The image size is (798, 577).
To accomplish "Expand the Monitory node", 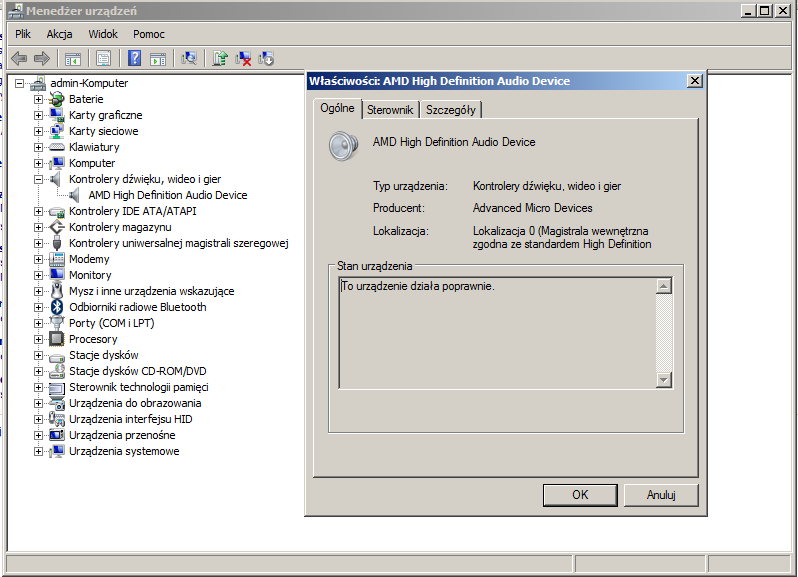I will 38,275.
